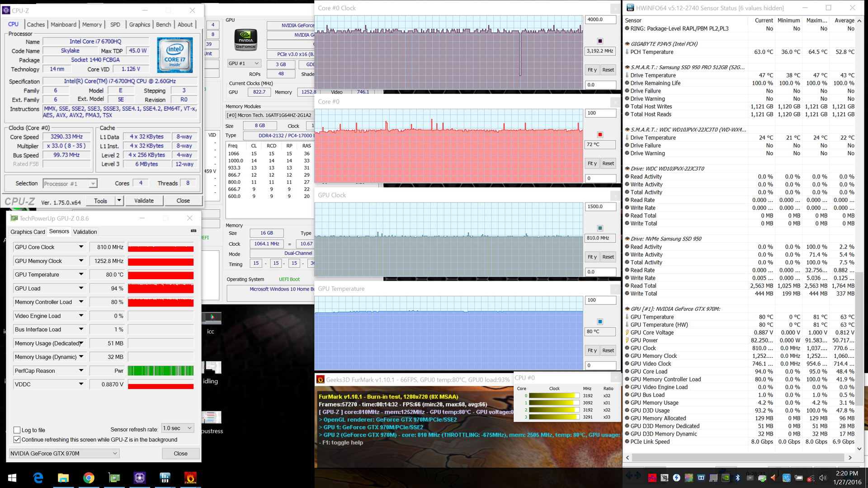Enable the Log to file checkbox

point(17,430)
